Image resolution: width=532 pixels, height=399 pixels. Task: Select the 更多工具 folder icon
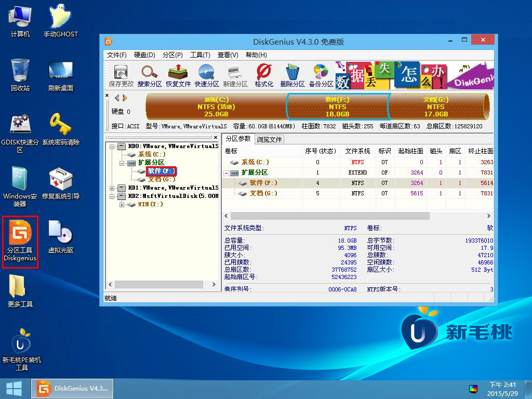click(x=20, y=291)
